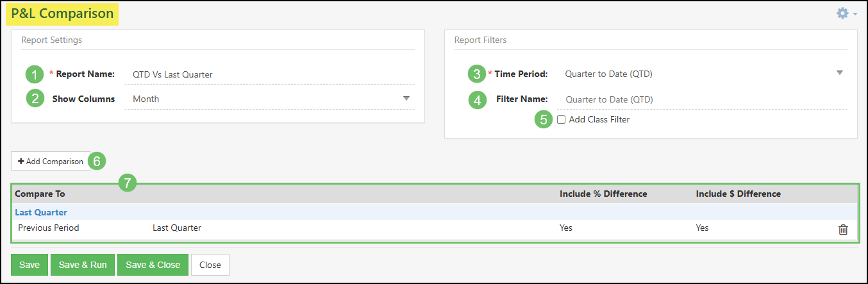Click the green number 4 marker

coord(476,100)
